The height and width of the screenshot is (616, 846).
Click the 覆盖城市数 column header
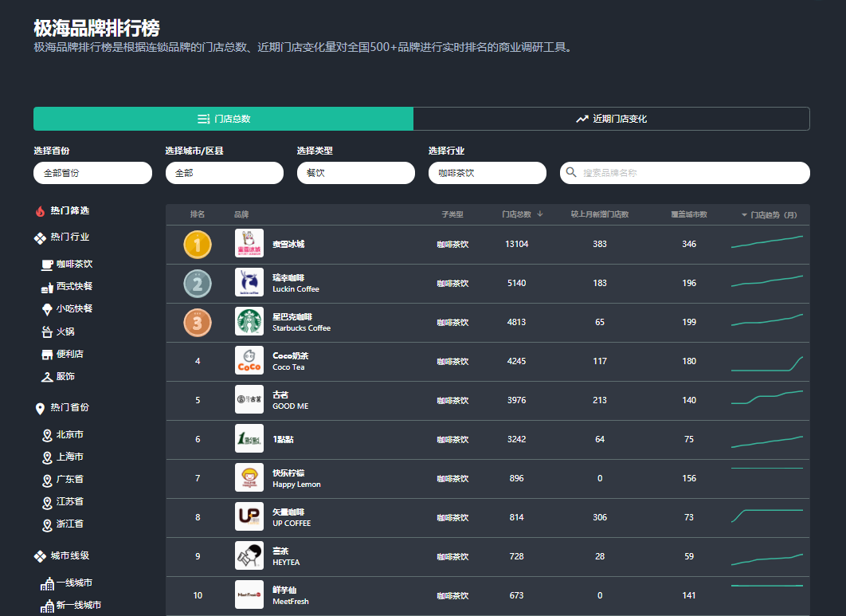point(689,214)
